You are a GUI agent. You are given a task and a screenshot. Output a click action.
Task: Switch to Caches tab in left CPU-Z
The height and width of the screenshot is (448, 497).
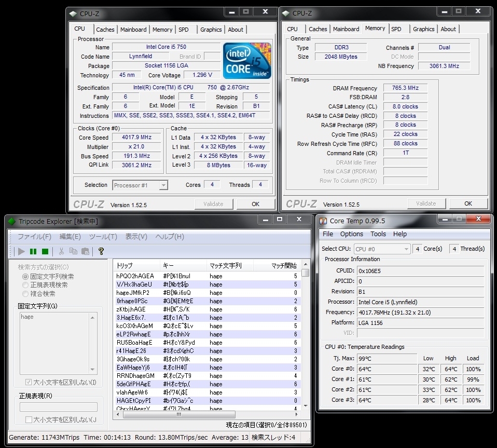click(x=105, y=30)
